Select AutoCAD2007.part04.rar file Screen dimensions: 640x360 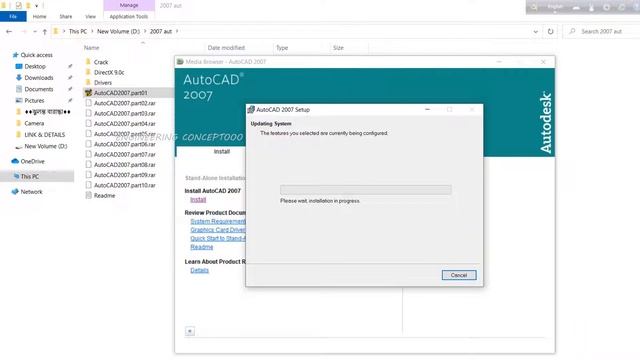[x=124, y=124]
